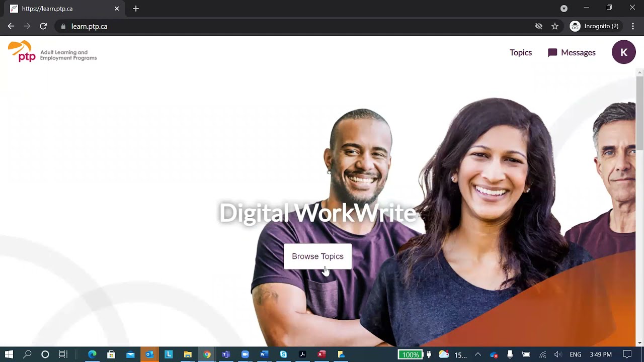644x362 pixels.
Task: Switch to Google Chrome on the taskbar
Action: [x=207, y=354]
